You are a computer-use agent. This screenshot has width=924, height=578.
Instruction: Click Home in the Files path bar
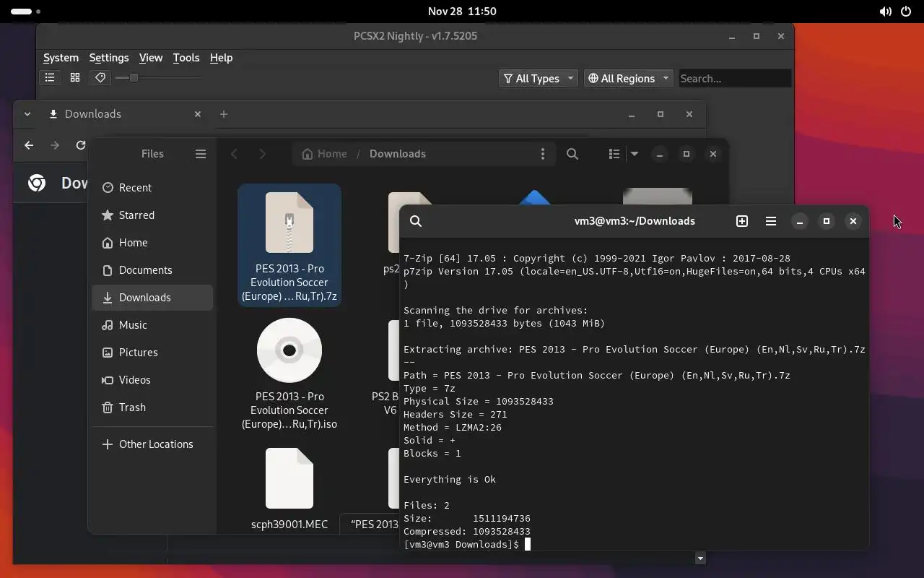tap(324, 154)
